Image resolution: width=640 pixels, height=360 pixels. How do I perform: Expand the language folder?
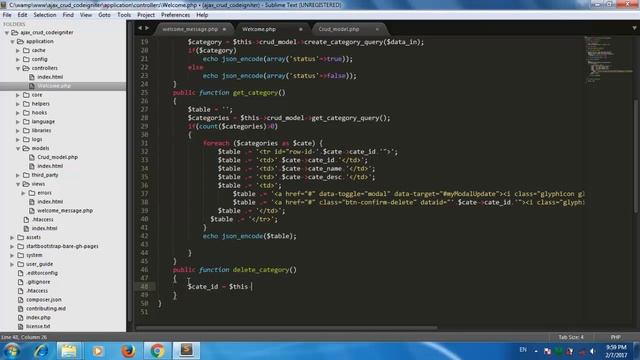[18, 122]
